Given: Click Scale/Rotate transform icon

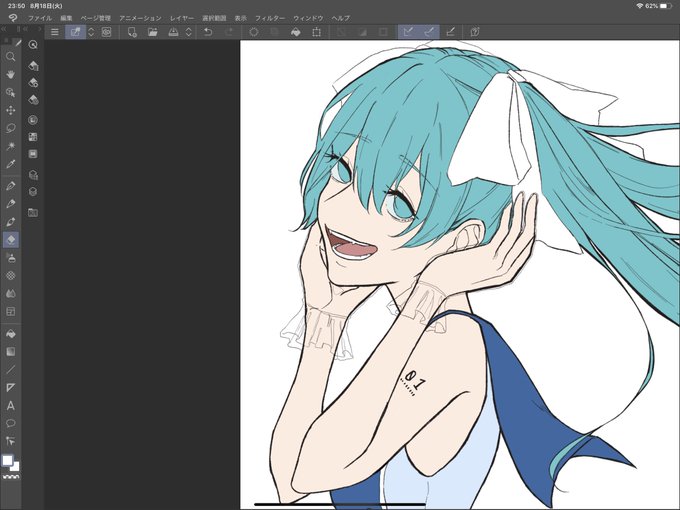Looking at the screenshot, I should click(317, 32).
